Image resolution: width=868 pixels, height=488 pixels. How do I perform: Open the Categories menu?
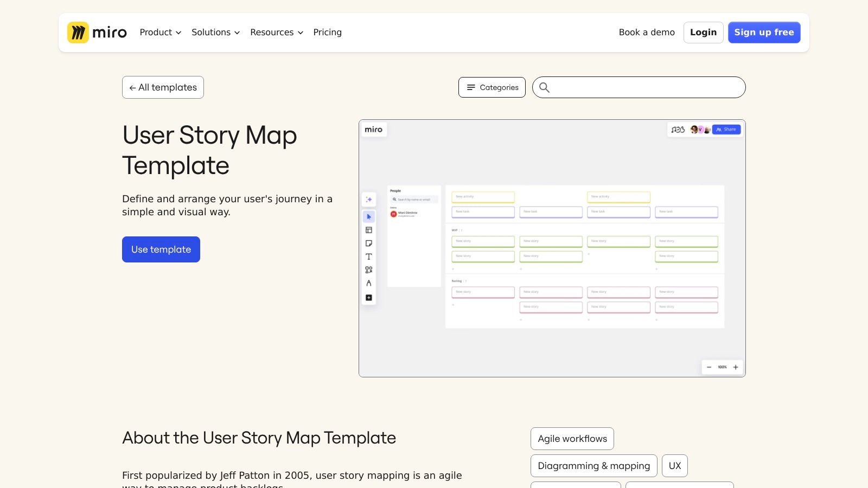tap(492, 87)
